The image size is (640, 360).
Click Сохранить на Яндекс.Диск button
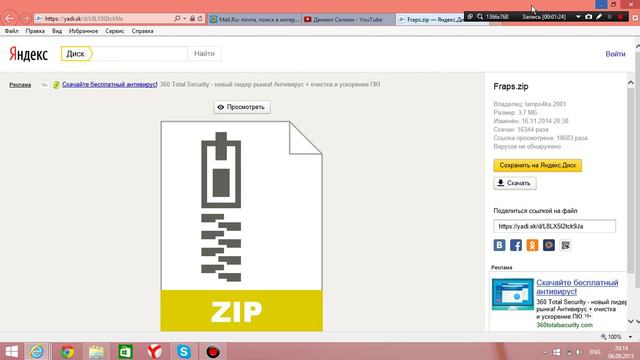tap(538, 165)
